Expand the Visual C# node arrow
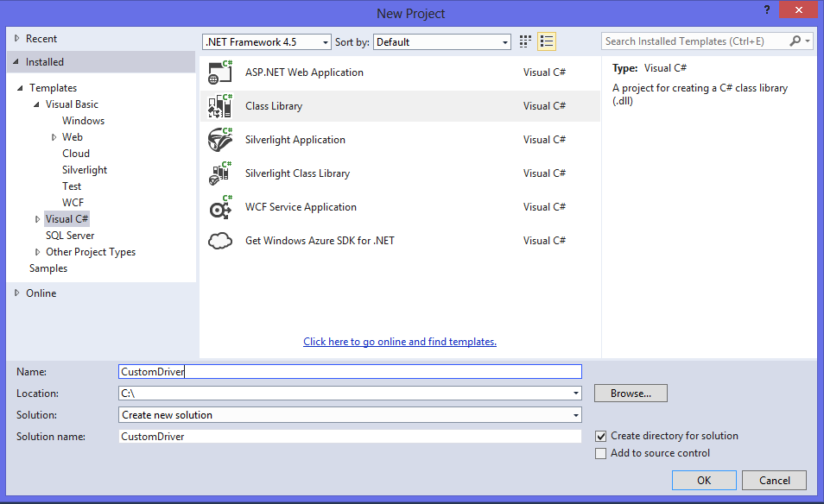 point(37,219)
